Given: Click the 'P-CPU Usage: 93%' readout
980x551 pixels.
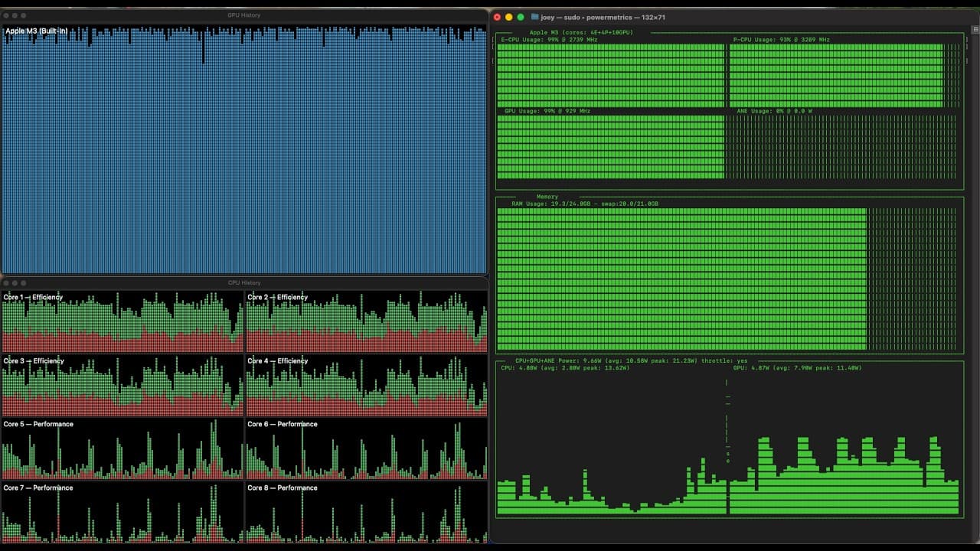Looking at the screenshot, I should click(781, 39).
